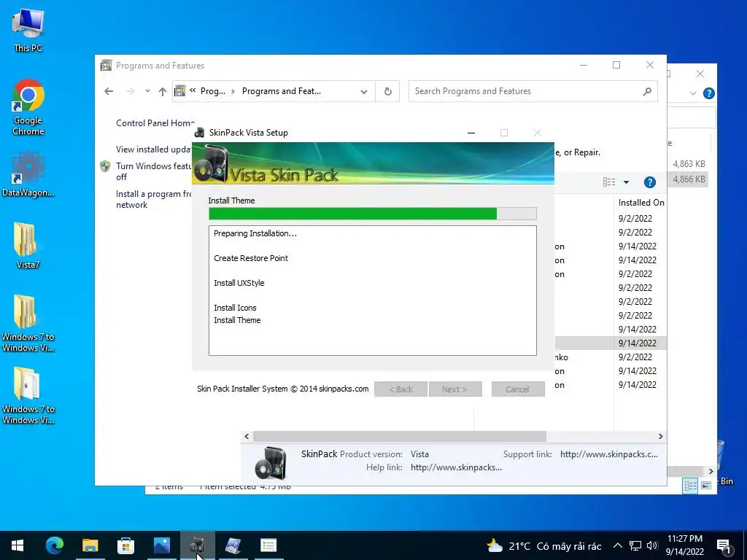This screenshot has width=747, height=560.
Task: Open This PC desktop icon
Action: pos(28,29)
